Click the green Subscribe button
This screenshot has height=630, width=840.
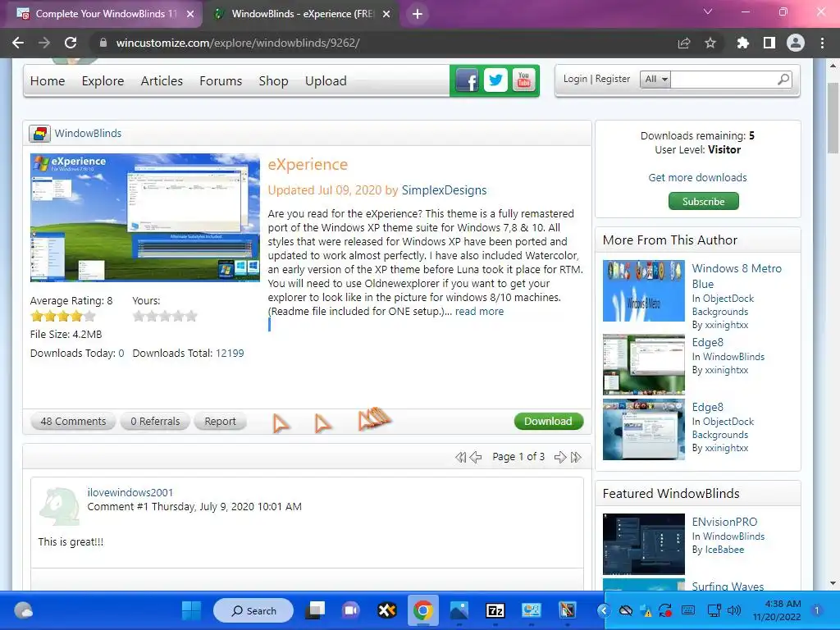pos(703,202)
